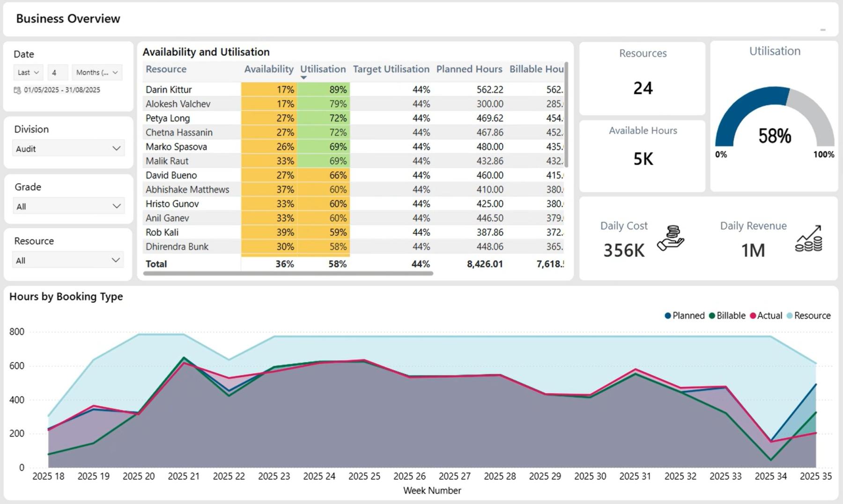The width and height of the screenshot is (843, 504).
Task: Open the 'Months' dropdown in Date filter
Action: (97, 72)
